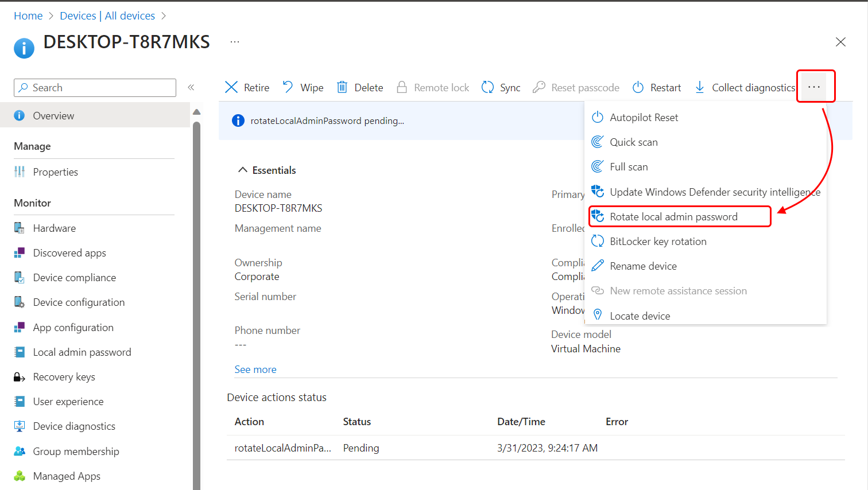Click the Collect diagnostics button label

tap(754, 87)
